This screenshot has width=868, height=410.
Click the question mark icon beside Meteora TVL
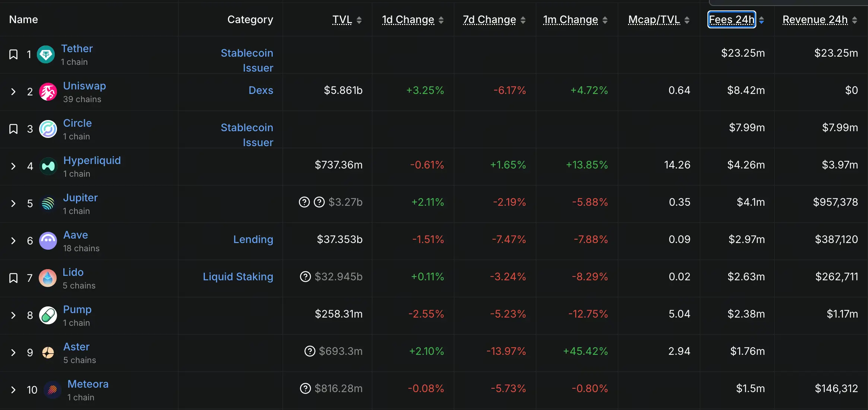pyautogui.click(x=305, y=388)
